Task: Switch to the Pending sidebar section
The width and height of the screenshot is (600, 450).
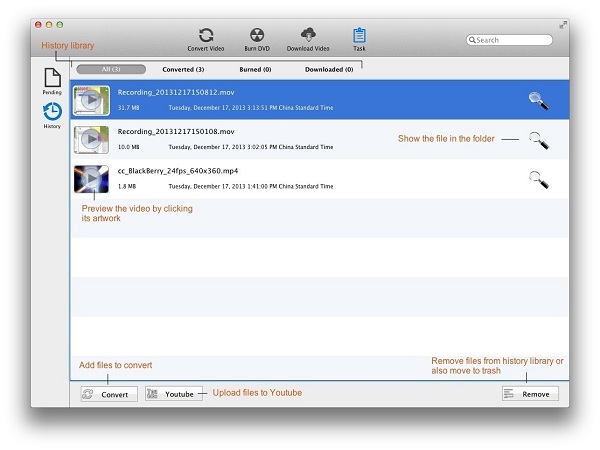Action: tap(52, 82)
